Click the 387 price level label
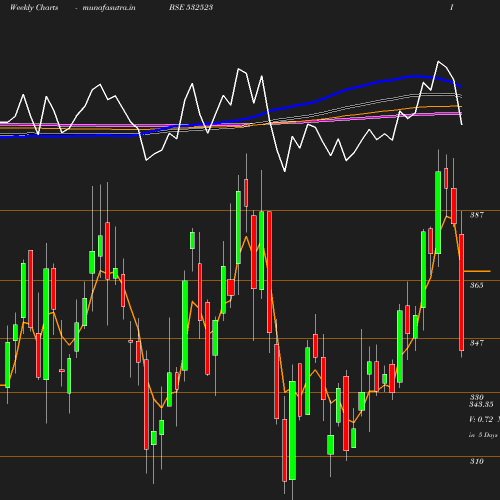This screenshot has height=500, width=500. coord(477,215)
